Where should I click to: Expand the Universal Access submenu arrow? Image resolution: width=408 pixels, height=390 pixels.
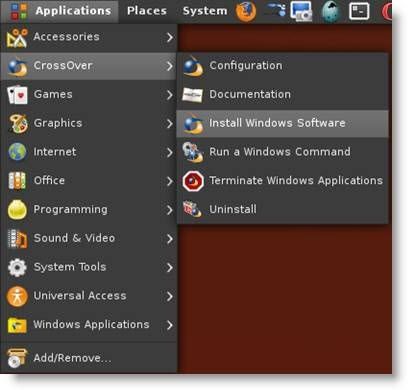170,296
